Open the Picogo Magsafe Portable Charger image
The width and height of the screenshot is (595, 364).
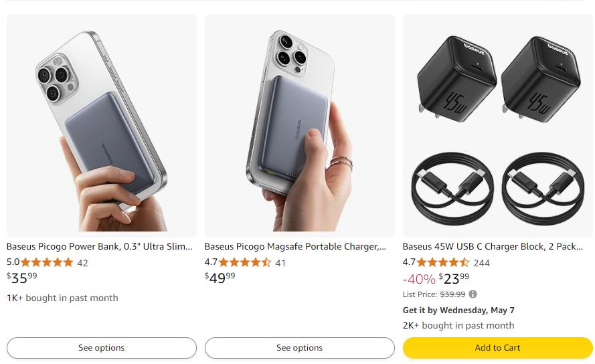click(299, 126)
